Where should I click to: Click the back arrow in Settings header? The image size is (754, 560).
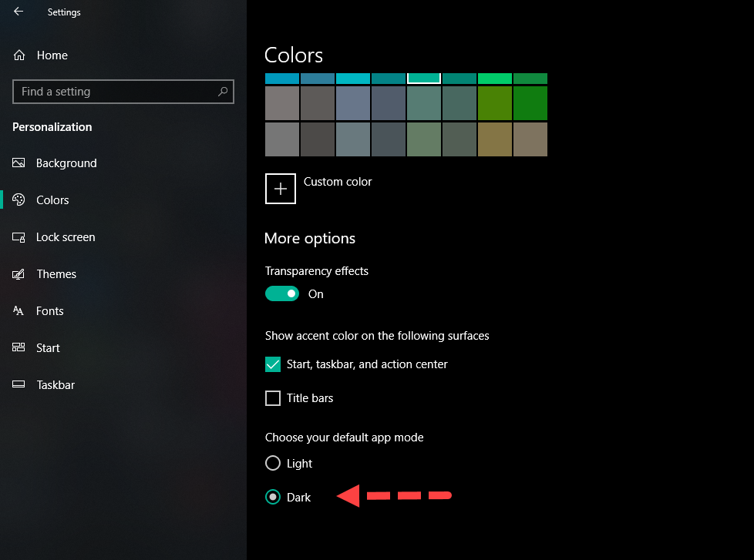[x=19, y=12]
